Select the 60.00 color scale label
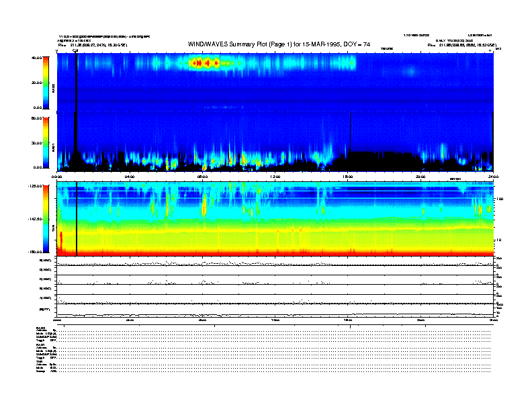This screenshot has height=411, width=532. pyautogui.click(x=37, y=118)
